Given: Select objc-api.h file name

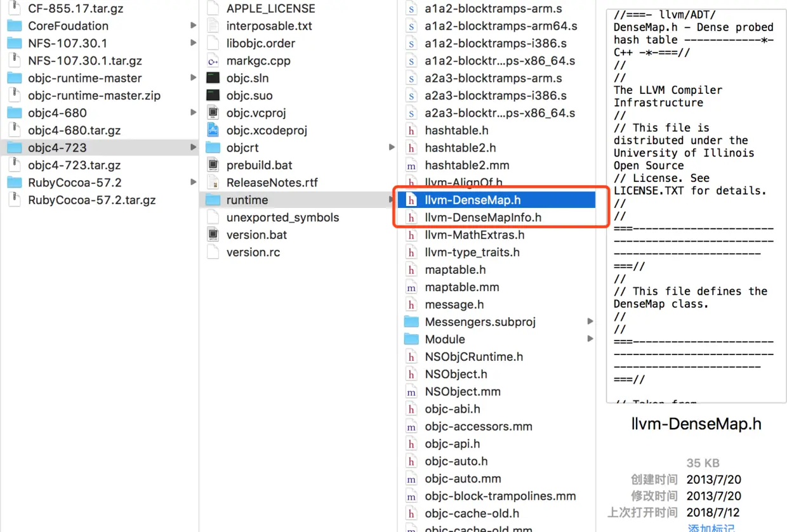Looking at the screenshot, I should click(453, 444).
